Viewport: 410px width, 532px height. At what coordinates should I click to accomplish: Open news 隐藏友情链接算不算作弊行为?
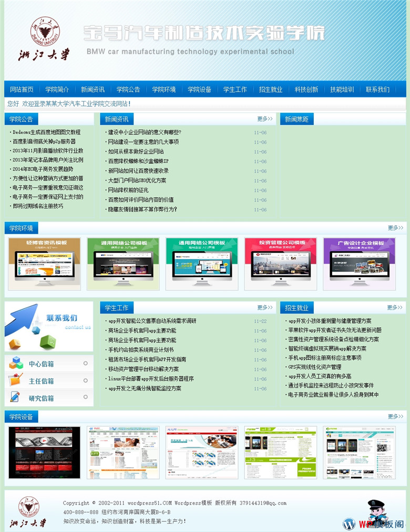[142, 209]
